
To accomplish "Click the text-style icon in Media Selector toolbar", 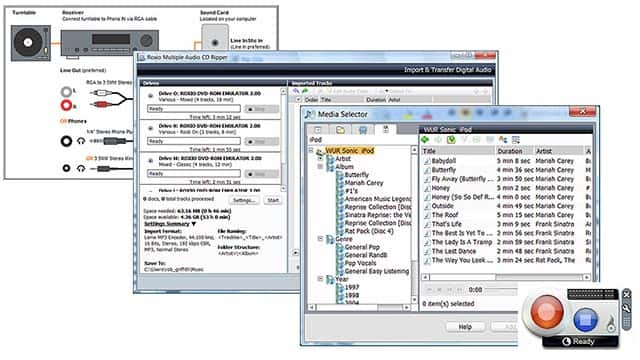I will (x=503, y=140).
